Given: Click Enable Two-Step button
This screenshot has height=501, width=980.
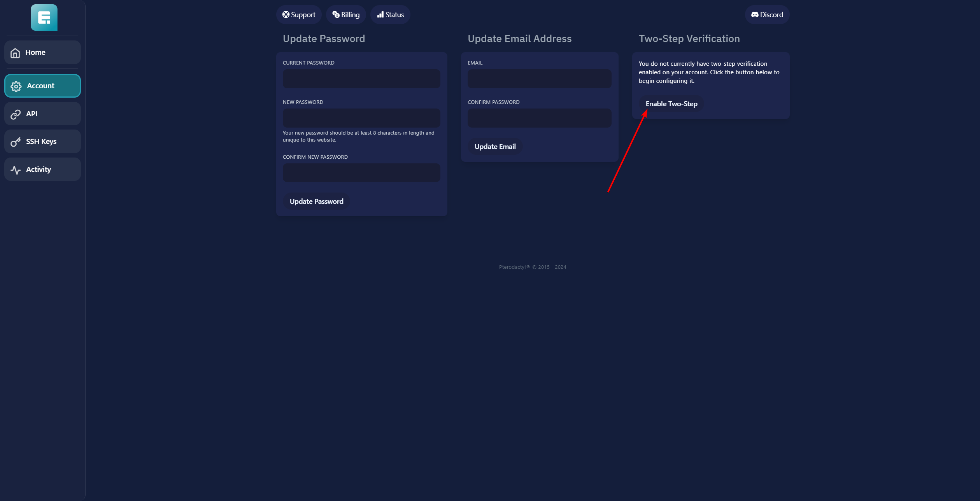Looking at the screenshot, I should pyautogui.click(x=671, y=104).
